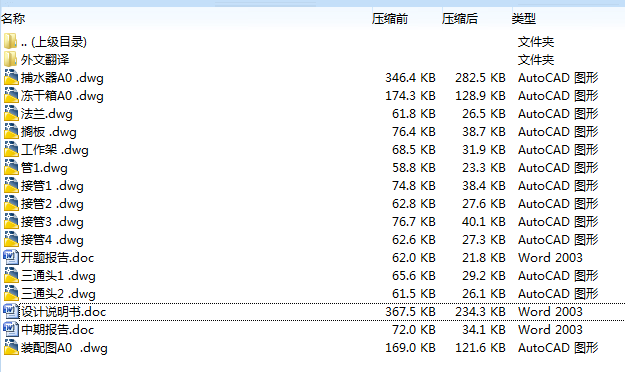The width and height of the screenshot is (625, 372).
Task: Click the 接管3 .dwg file icon
Action: pos(11,221)
